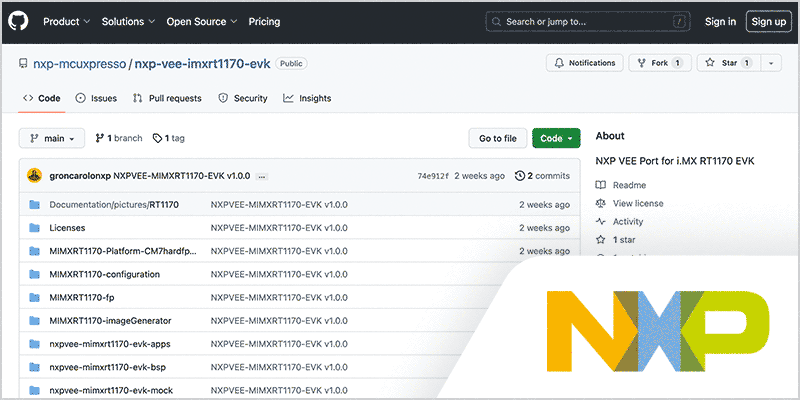Open the 1 branch link

click(119, 138)
